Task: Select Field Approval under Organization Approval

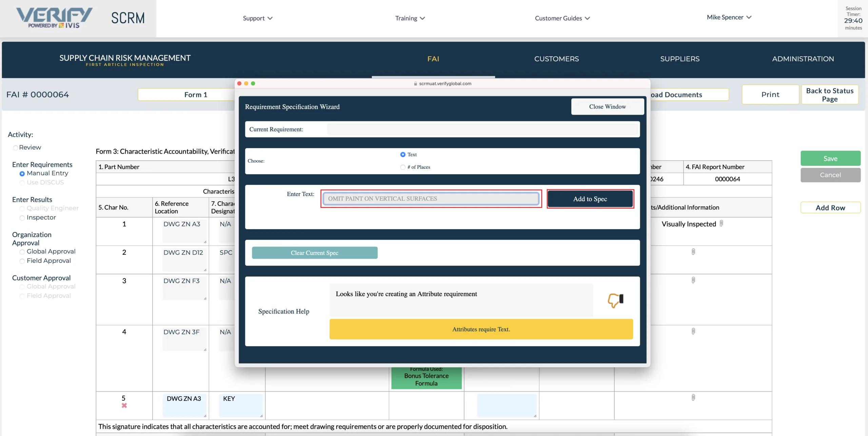Action: click(x=22, y=261)
